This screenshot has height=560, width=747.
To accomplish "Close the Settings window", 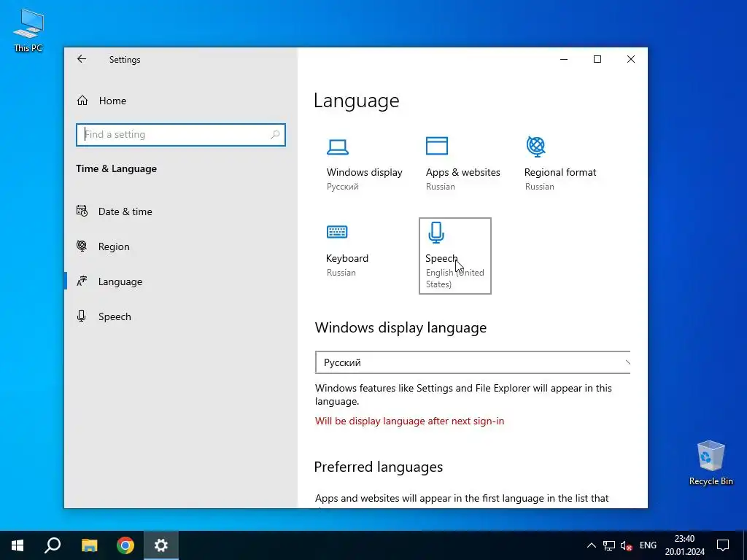I will [x=631, y=59].
